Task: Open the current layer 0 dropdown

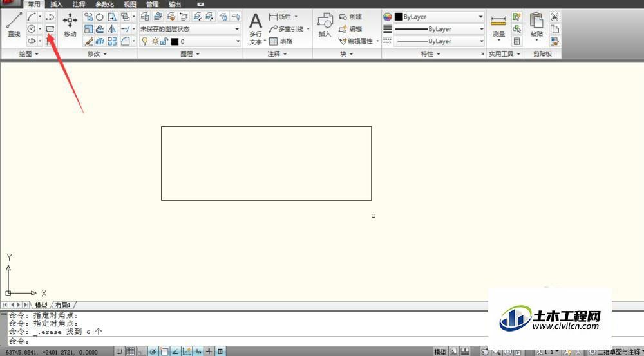Action: click(190, 41)
